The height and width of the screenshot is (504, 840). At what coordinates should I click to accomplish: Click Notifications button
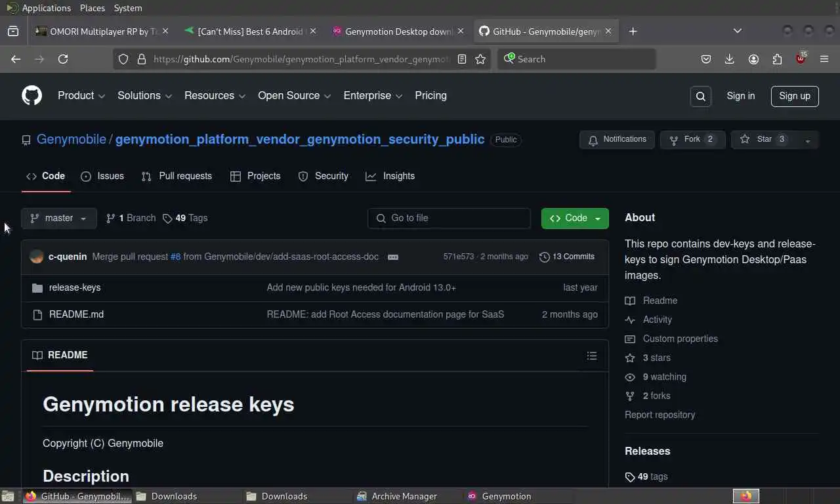click(x=617, y=140)
